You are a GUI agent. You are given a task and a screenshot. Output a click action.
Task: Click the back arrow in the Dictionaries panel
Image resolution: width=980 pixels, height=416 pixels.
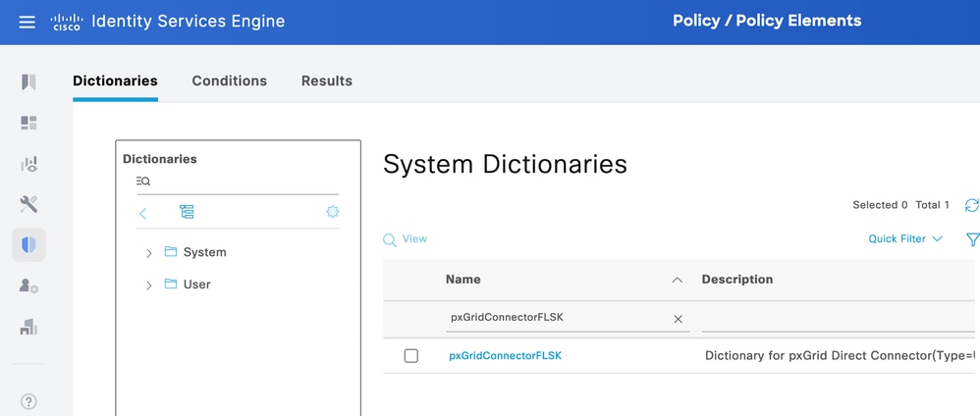click(x=142, y=214)
